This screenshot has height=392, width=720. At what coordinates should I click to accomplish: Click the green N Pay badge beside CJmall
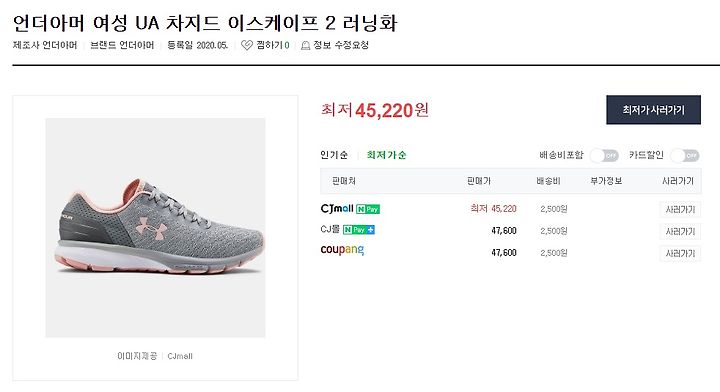click(368, 209)
